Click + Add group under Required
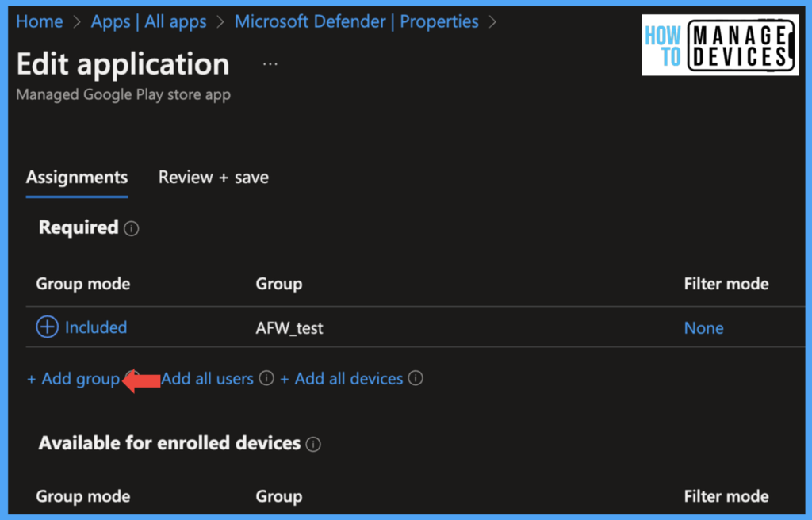The image size is (812, 520). tap(74, 379)
